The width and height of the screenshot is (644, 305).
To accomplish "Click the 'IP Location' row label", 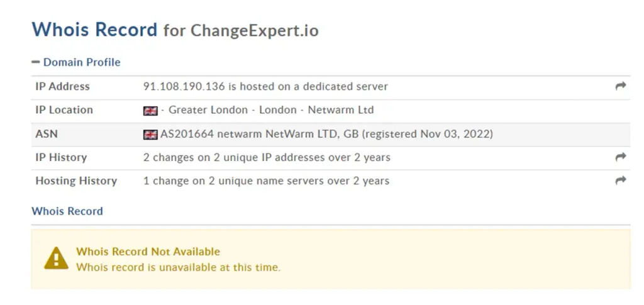I will [64, 110].
